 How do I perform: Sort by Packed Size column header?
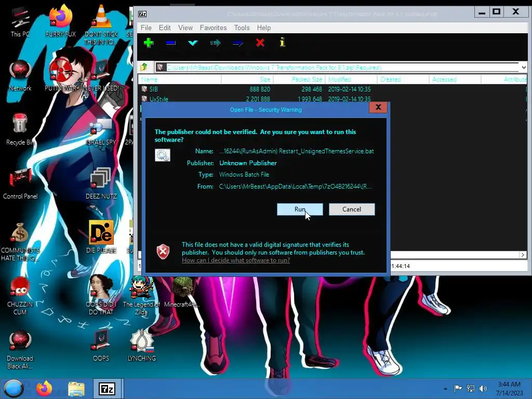click(x=299, y=79)
